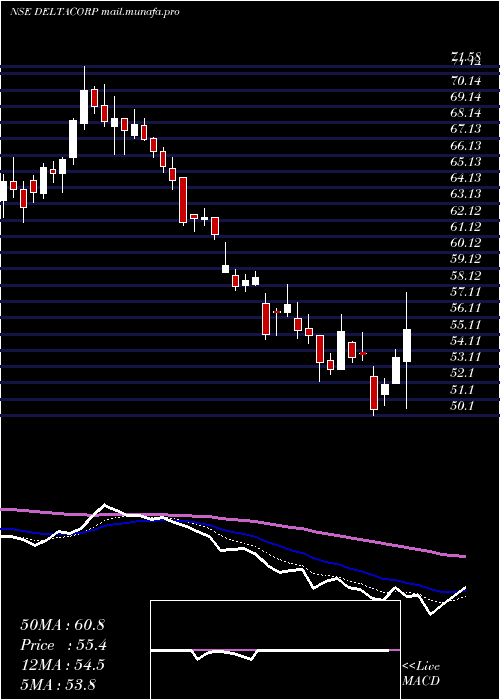Click the 56.11 price axis label

(x=466, y=308)
